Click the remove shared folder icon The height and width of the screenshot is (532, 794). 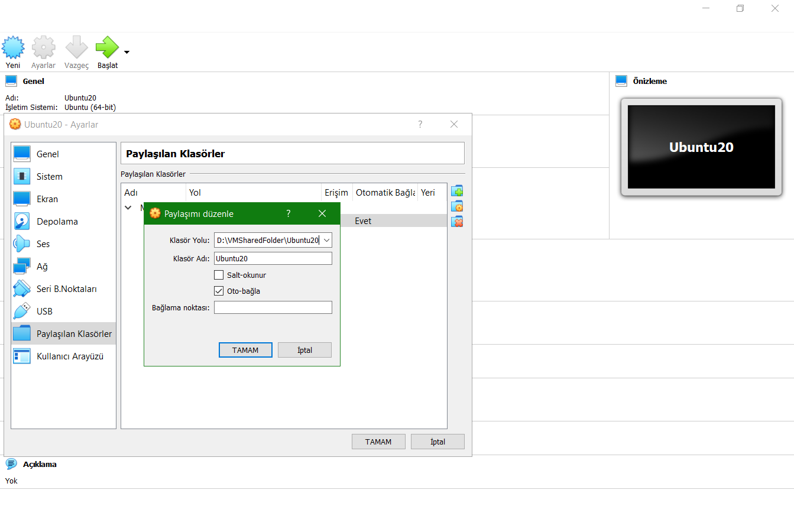click(x=457, y=222)
